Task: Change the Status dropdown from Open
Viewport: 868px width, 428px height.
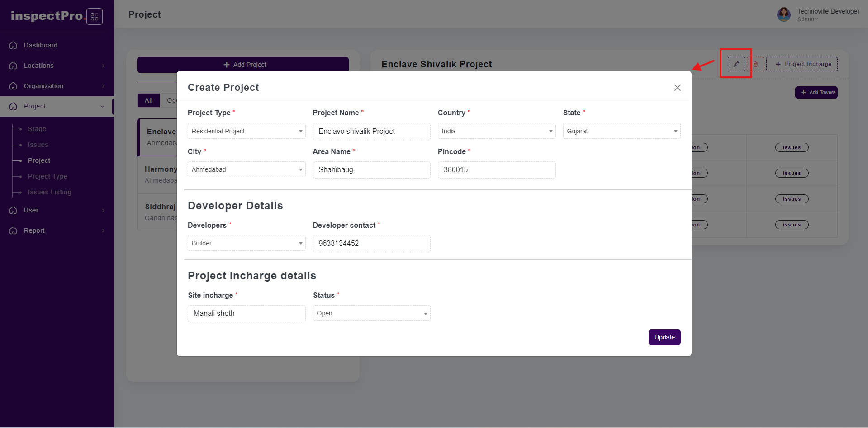Action: coord(371,313)
